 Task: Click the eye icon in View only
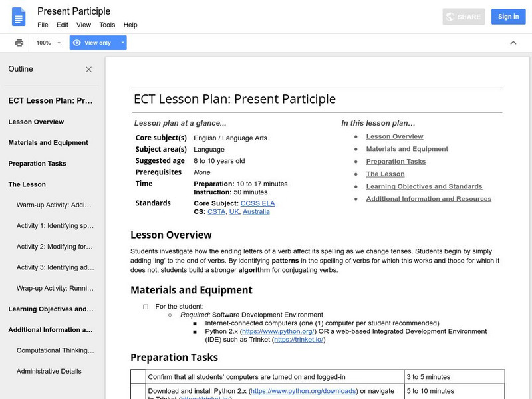(x=77, y=43)
